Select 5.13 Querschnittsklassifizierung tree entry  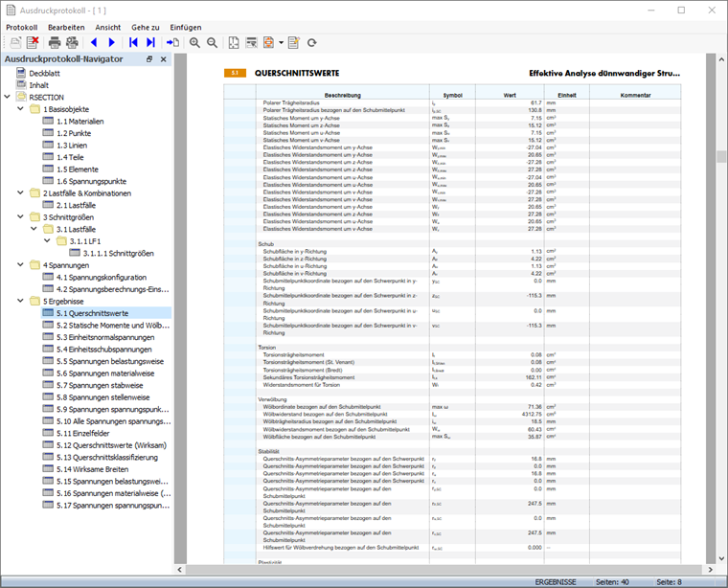[107, 458]
